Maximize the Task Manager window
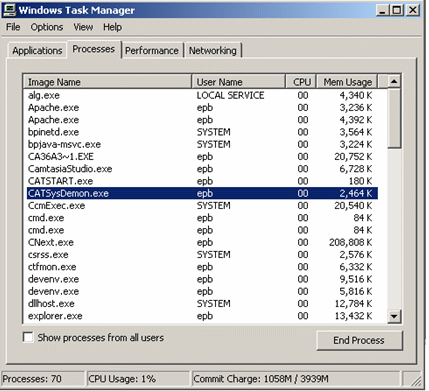This screenshot has height=391, width=429. tap(397, 10)
